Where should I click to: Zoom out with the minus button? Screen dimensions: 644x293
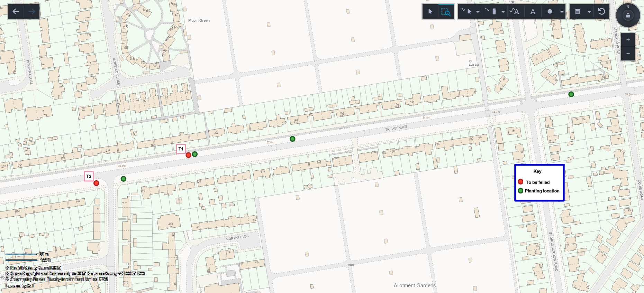[x=628, y=54]
